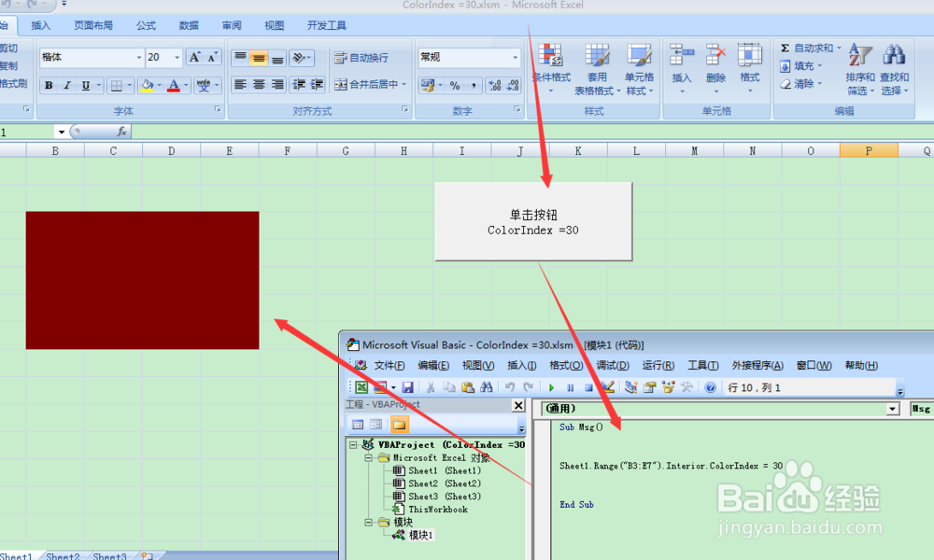Click the wrap text button
The image size is (934, 560).
[x=361, y=58]
